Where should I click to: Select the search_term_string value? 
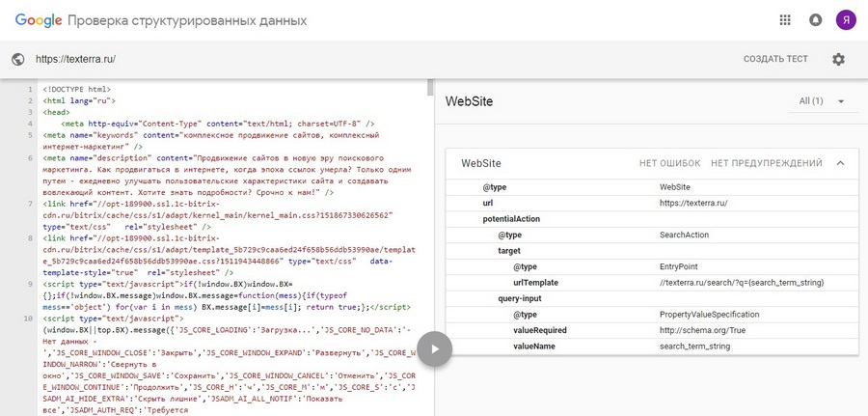tap(694, 347)
